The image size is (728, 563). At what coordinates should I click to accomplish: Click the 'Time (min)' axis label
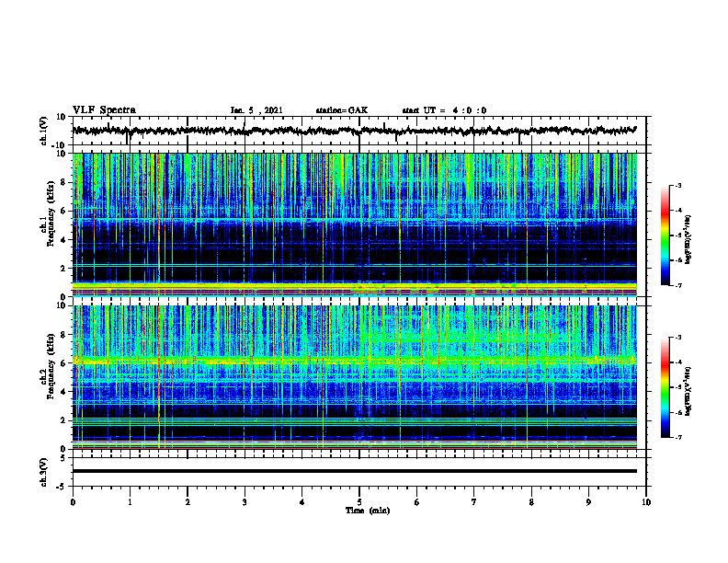point(368,511)
